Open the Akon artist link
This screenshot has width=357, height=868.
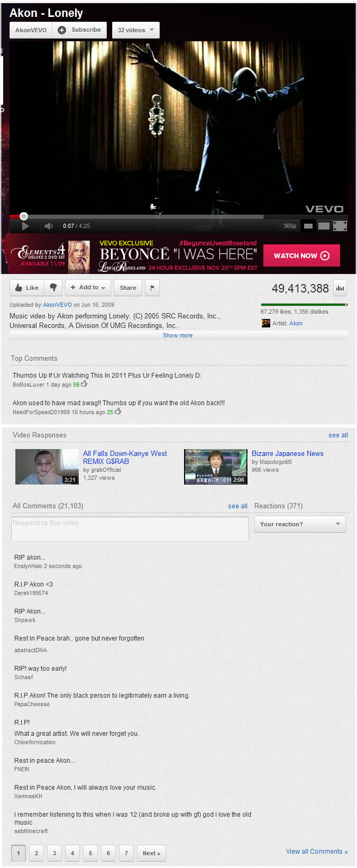click(x=296, y=323)
